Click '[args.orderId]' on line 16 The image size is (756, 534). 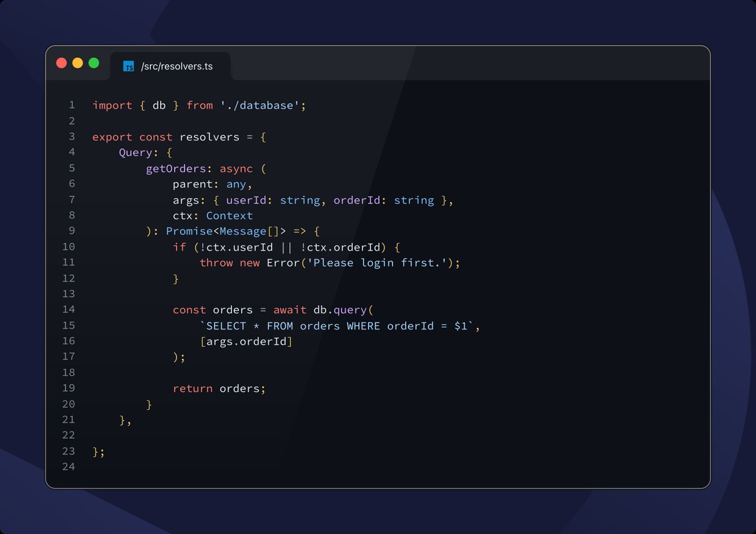(246, 341)
